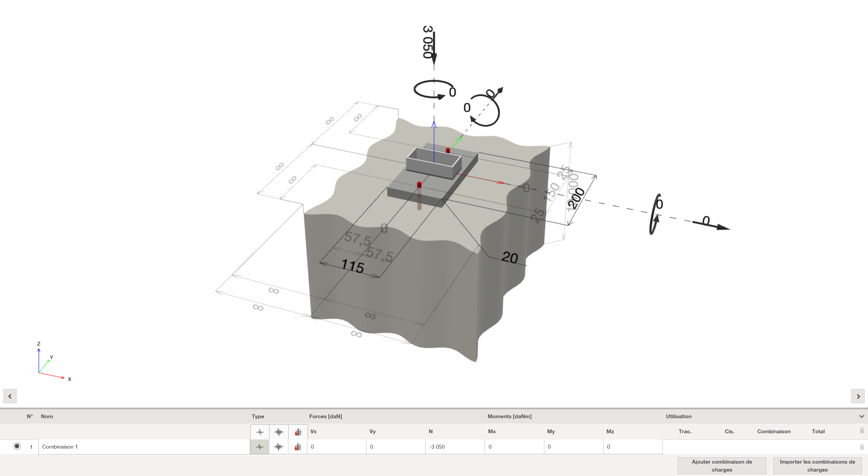The height and width of the screenshot is (476, 868).
Task: Set Combinaison 1 to seismic load type
Action: [x=279, y=447]
